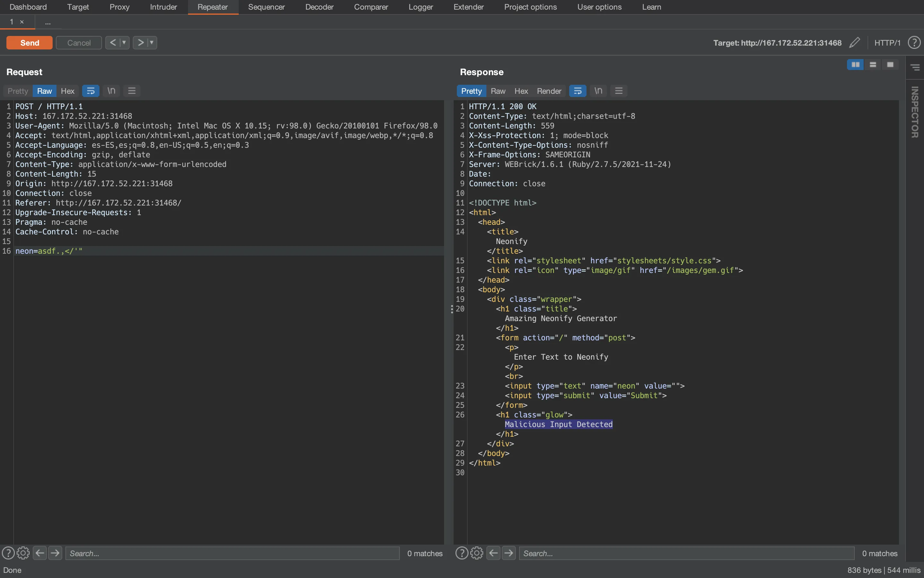
Task: Open User options tab
Action: pos(599,7)
